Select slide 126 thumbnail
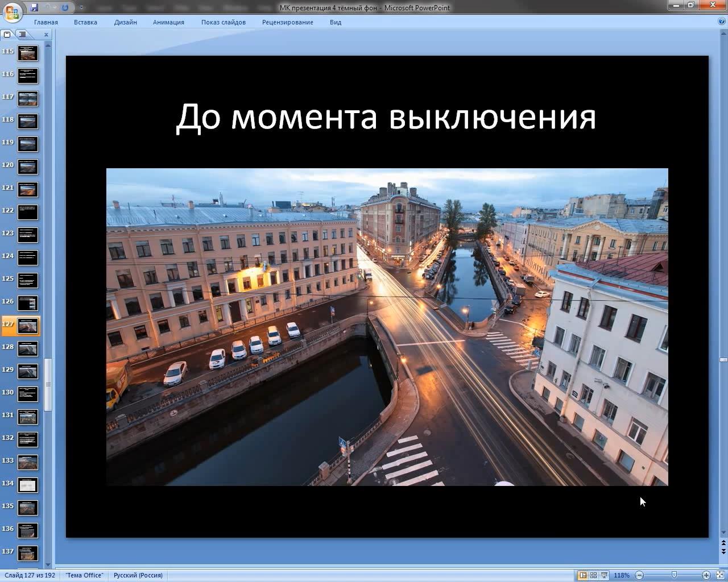The width and height of the screenshot is (728, 582). (x=28, y=303)
